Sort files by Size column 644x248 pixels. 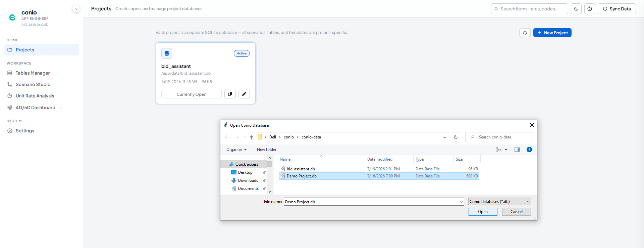coord(467,159)
